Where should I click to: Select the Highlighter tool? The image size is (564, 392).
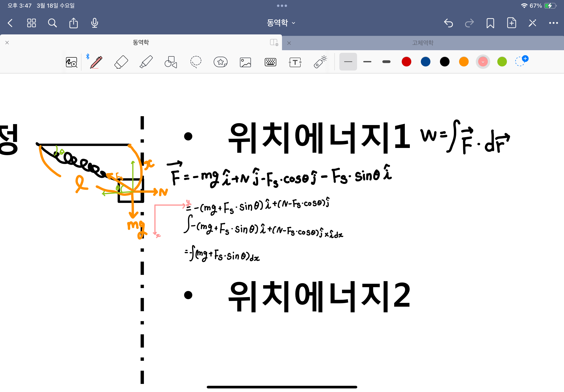146,62
